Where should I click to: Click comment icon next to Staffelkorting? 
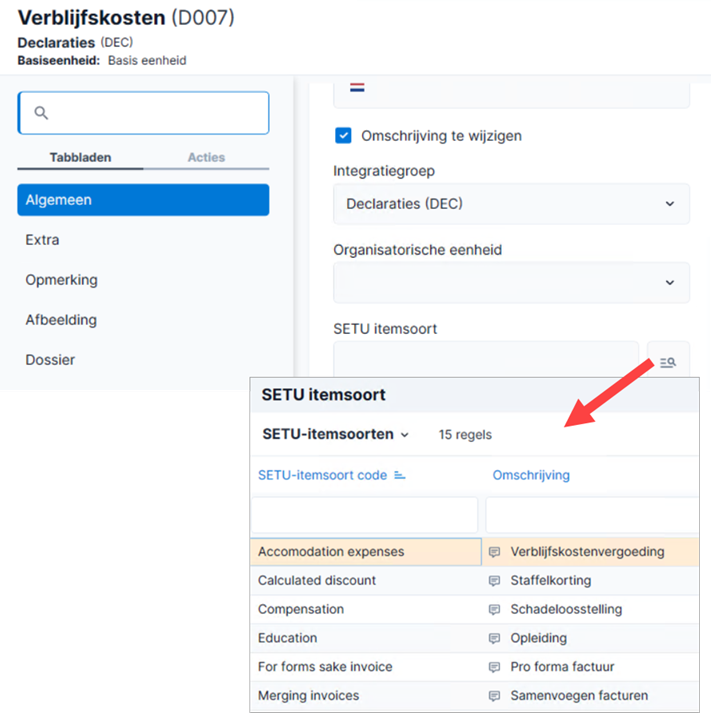point(494,581)
